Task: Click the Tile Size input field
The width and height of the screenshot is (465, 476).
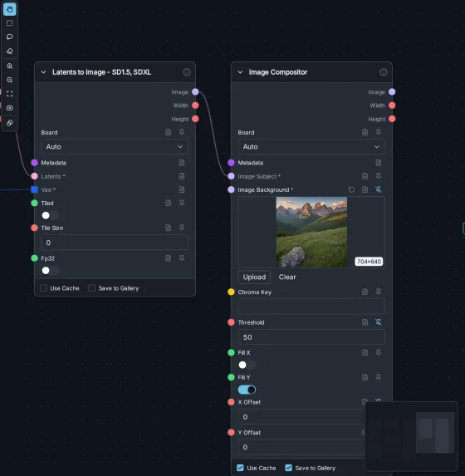Action: 115,243
